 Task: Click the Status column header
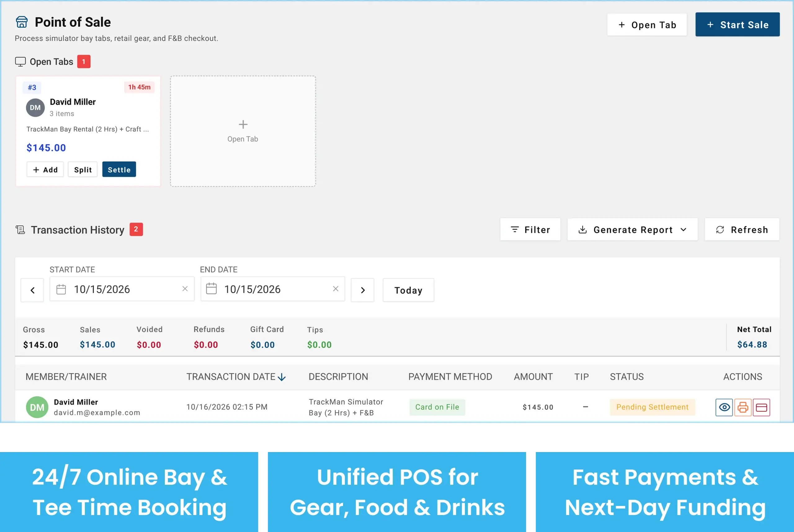coord(627,377)
